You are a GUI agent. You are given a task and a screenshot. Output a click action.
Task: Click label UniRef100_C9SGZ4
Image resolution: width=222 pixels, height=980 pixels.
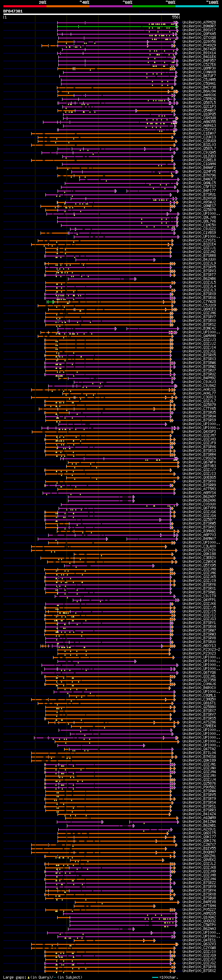pos(199,458)
